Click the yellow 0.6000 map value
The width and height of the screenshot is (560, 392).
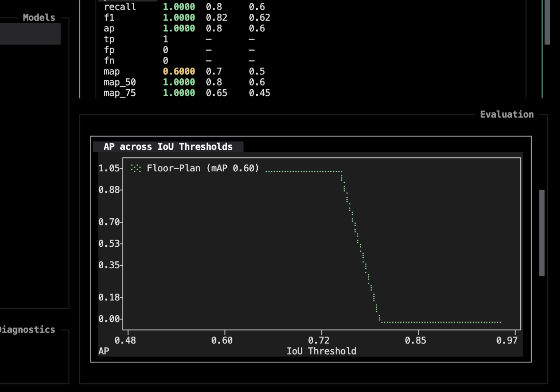179,72
